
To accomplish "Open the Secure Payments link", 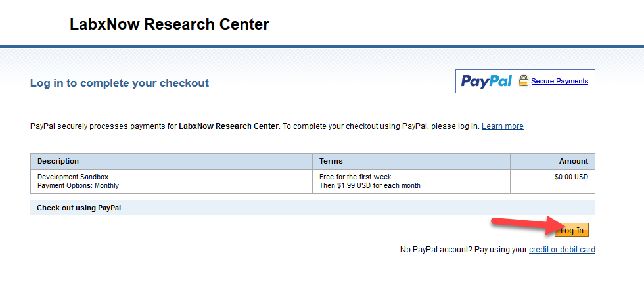I will point(559,81).
